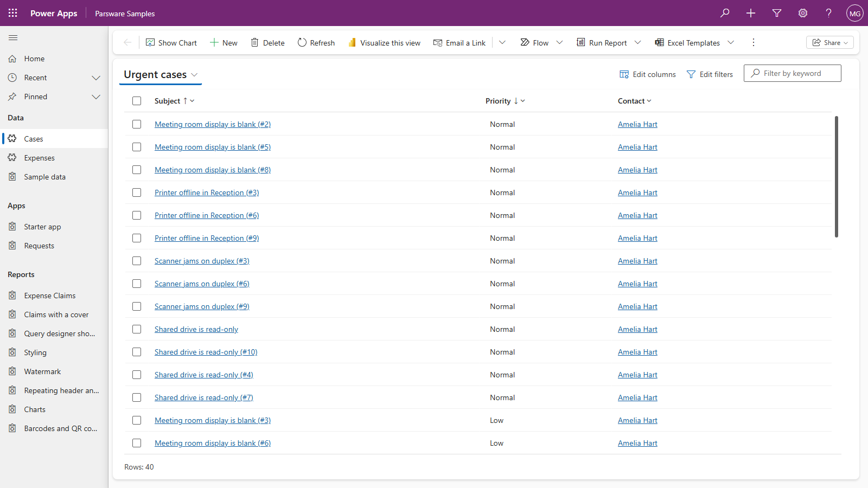Screen dimensions: 868x488
Task: Expand the Recent section chevron
Action: tap(96, 78)
